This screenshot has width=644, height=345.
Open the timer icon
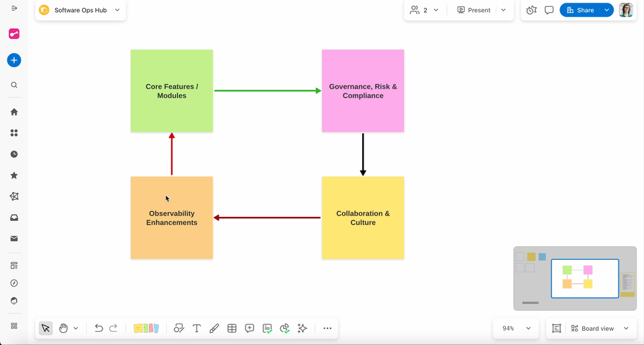[x=531, y=10]
